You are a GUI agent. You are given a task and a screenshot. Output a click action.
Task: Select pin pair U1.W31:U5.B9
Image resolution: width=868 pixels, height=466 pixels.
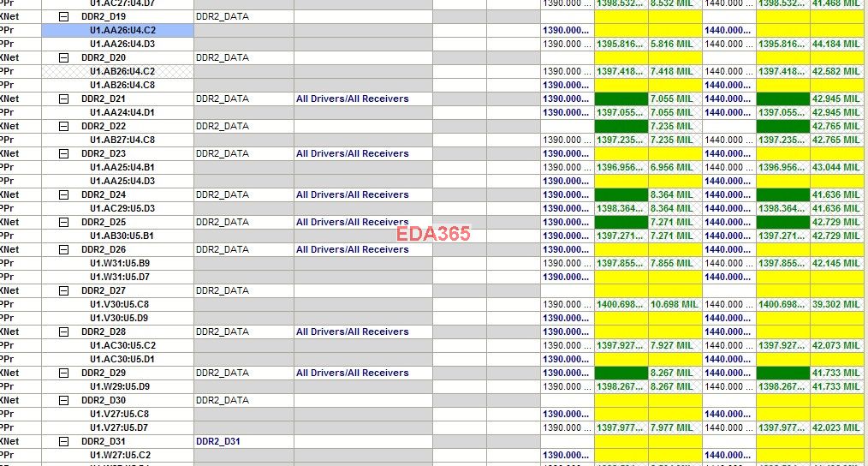click(120, 263)
